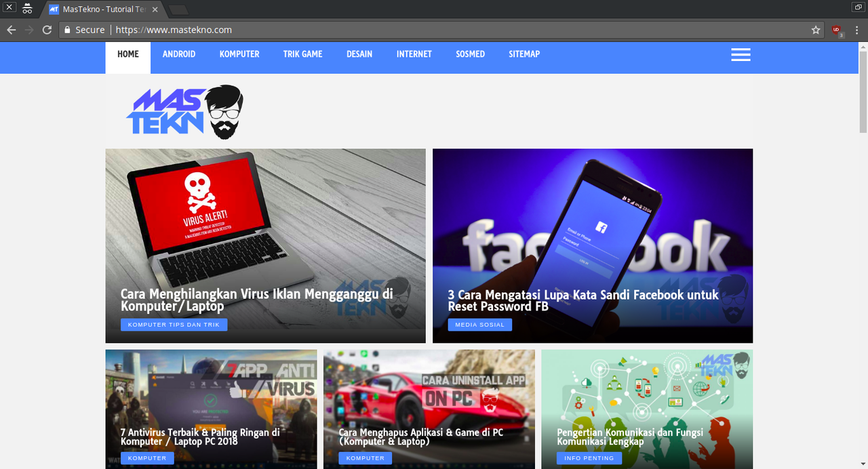Click the MasTekno site logo

184,110
